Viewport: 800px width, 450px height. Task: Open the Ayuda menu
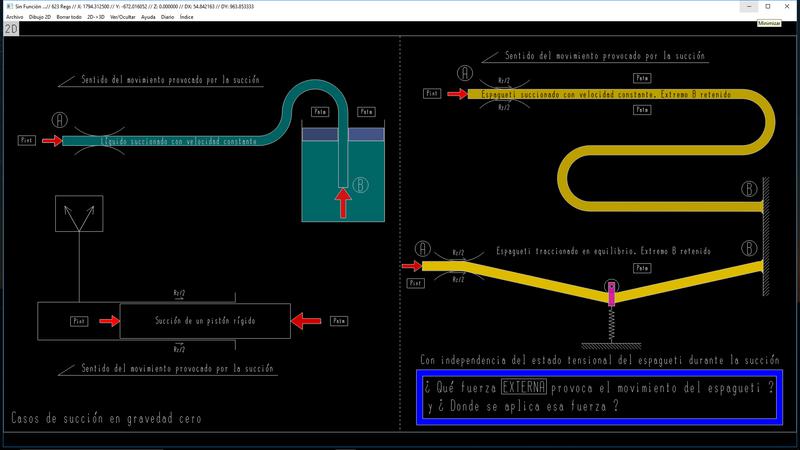pyautogui.click(x=148, y=18)
